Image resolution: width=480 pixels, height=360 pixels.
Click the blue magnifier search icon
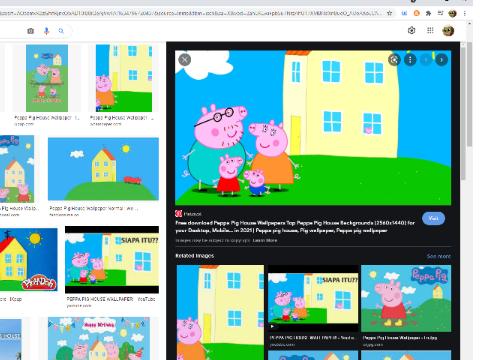pos(61,31)
